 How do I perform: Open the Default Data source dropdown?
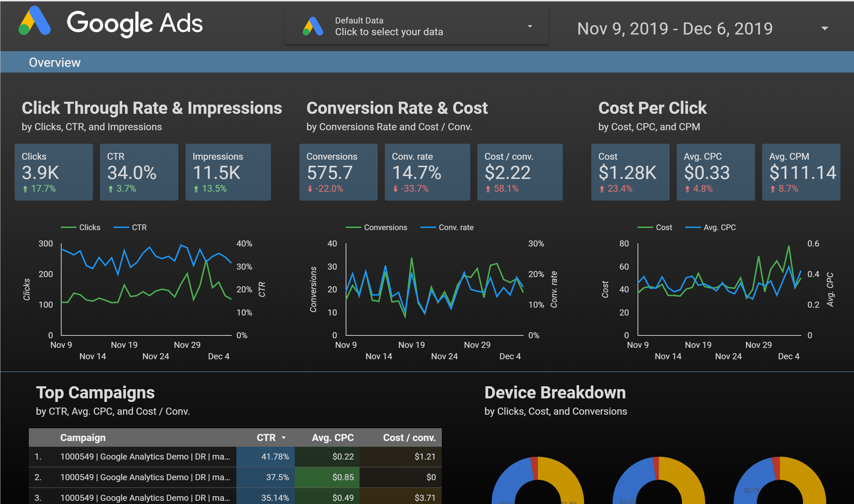point(530,27)
